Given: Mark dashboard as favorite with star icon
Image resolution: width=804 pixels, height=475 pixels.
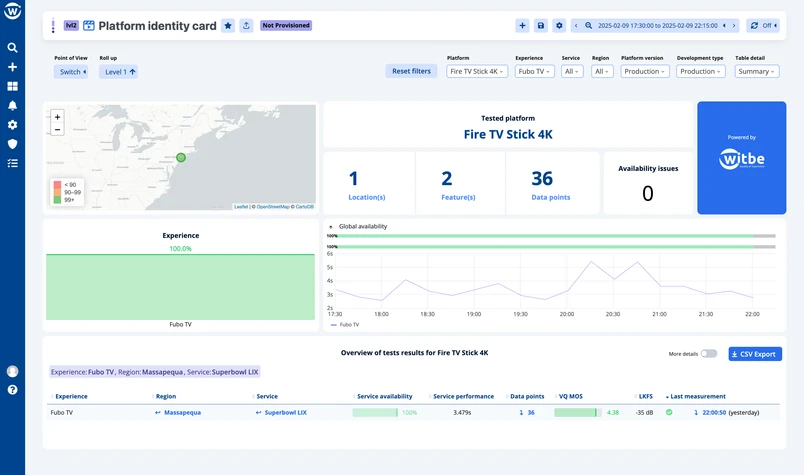Looking at the screenshot, I should click(x=228, y=25).
